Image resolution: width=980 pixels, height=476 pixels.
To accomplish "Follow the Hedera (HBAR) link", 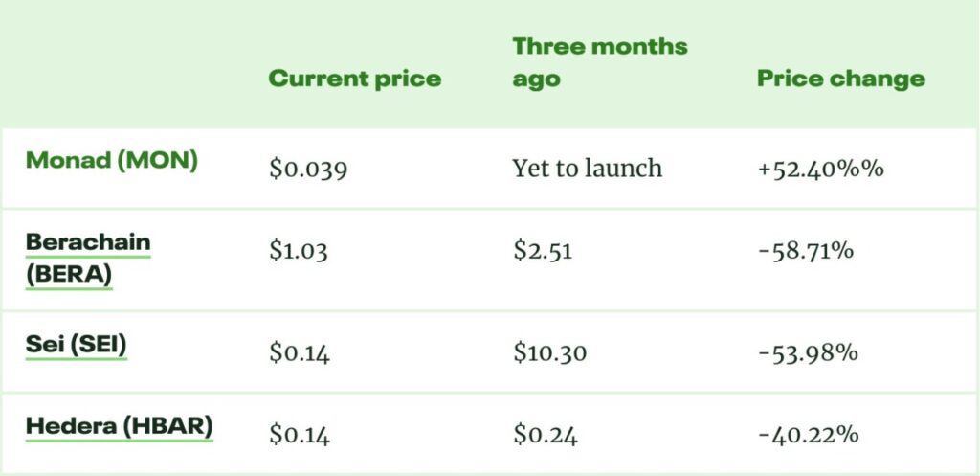I will (x=119, y=426).
